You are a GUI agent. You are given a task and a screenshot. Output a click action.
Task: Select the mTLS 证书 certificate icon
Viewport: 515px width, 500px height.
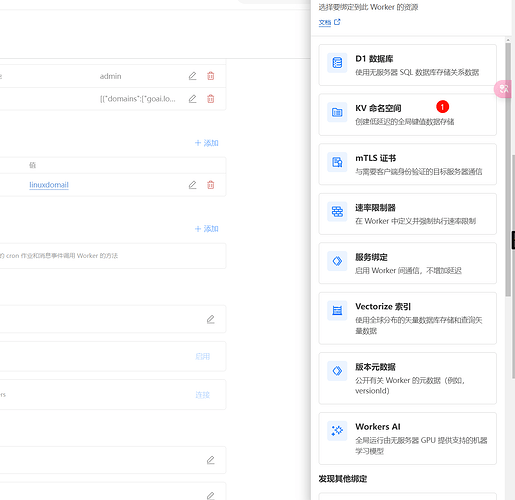[337, 162]
